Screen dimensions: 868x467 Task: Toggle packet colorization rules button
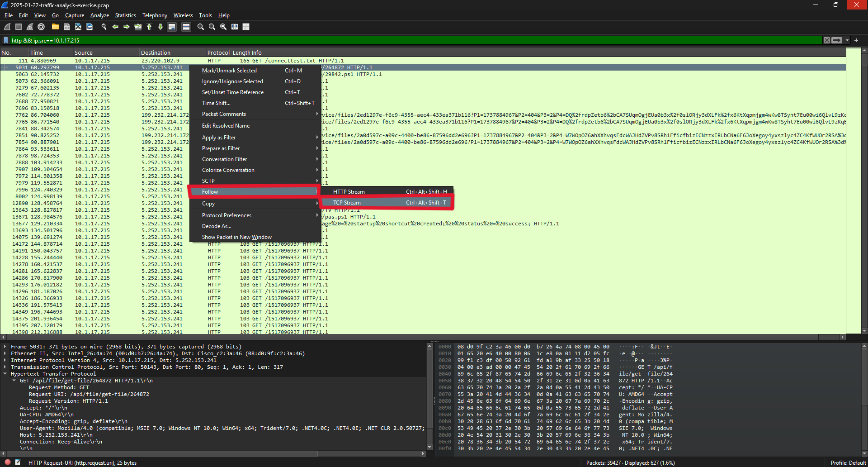pos(186,27)
